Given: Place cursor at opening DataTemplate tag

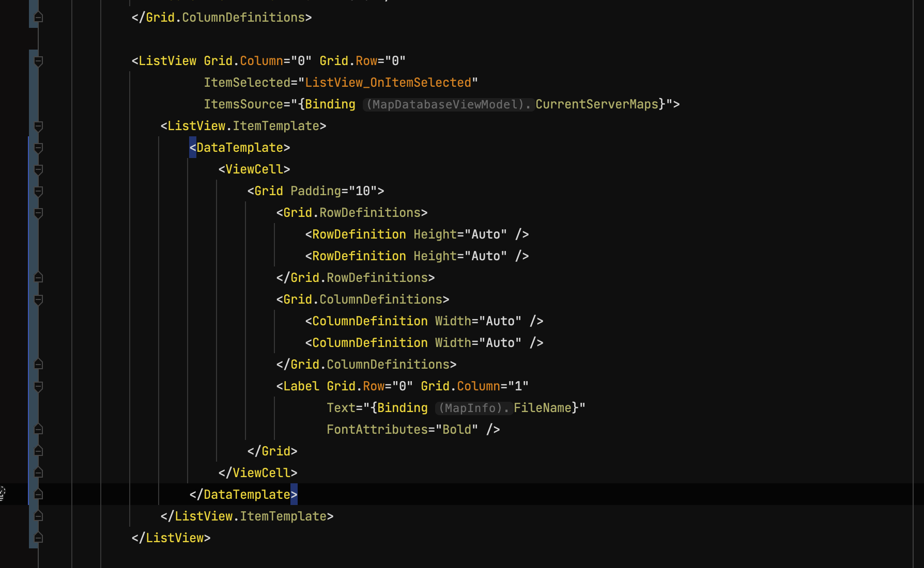Looking at the screenshot, I should (240, 148).
